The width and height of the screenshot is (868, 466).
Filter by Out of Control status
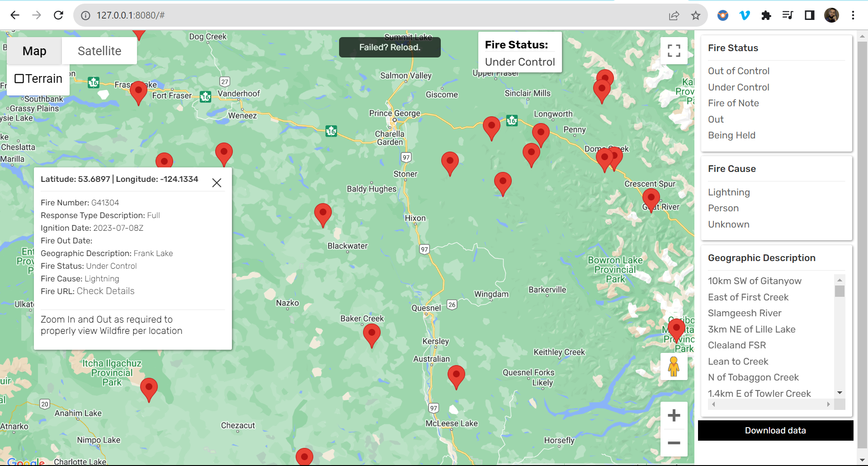click(738, 71)
